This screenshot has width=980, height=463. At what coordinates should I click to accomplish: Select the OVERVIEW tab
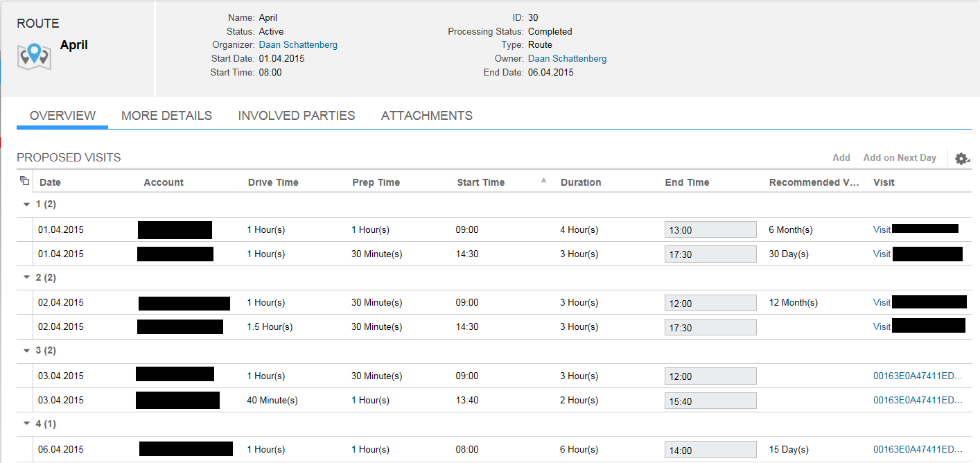point(62,116)
